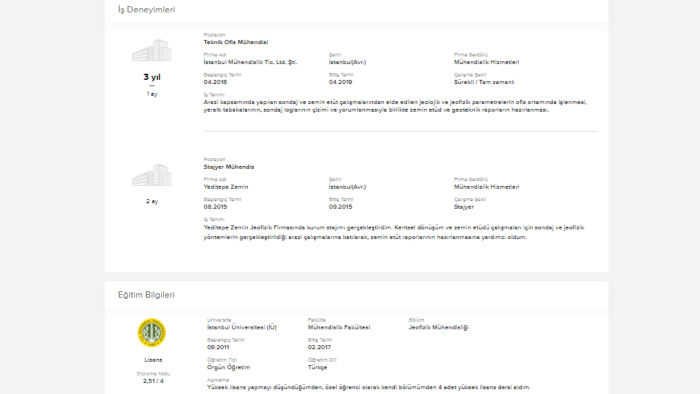Click start date 08.2015
The image size is (700, 394).
215,207
